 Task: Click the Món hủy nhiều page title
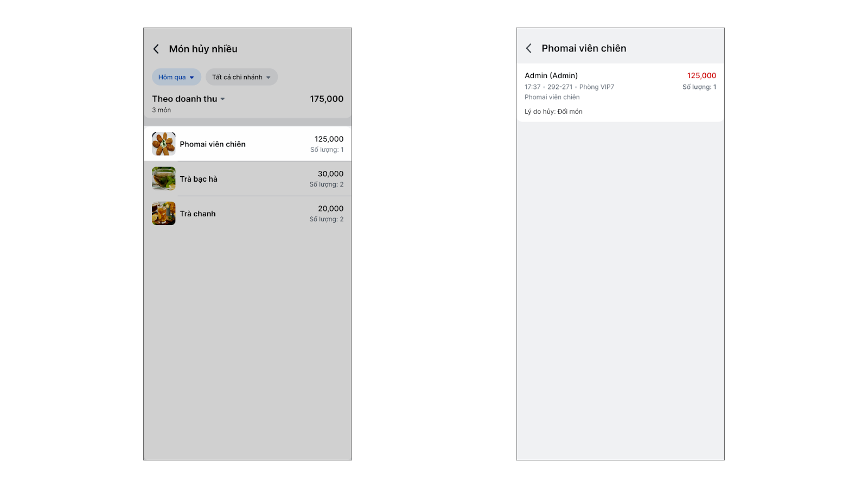[203, 49]
